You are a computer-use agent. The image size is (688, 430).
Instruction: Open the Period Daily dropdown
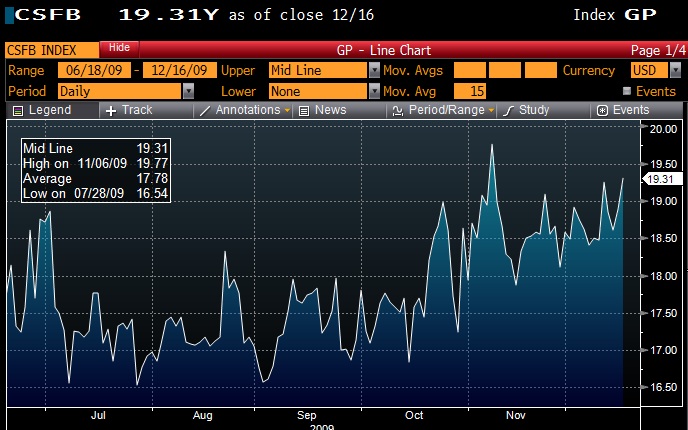[x=188, y=91]
